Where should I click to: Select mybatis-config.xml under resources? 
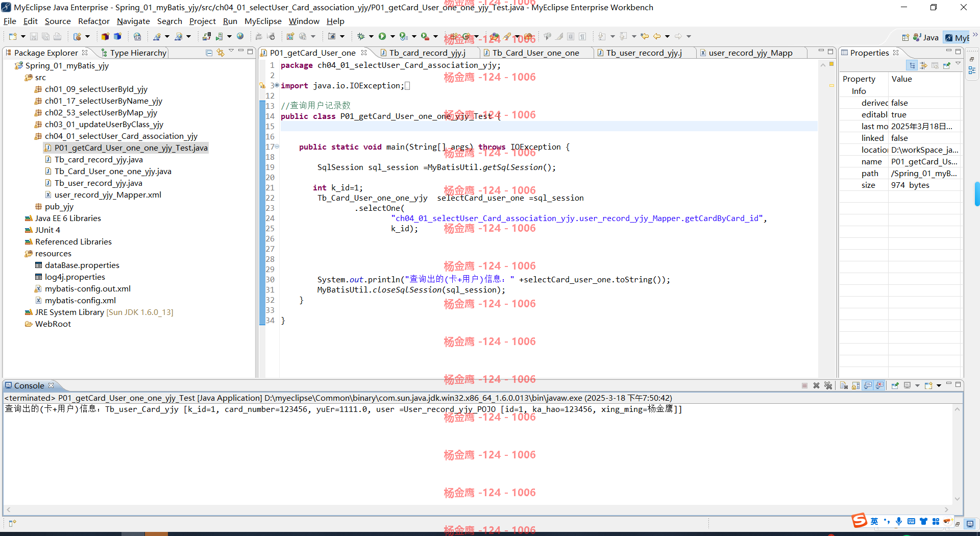pyautogui.click(x=80, y=300)
